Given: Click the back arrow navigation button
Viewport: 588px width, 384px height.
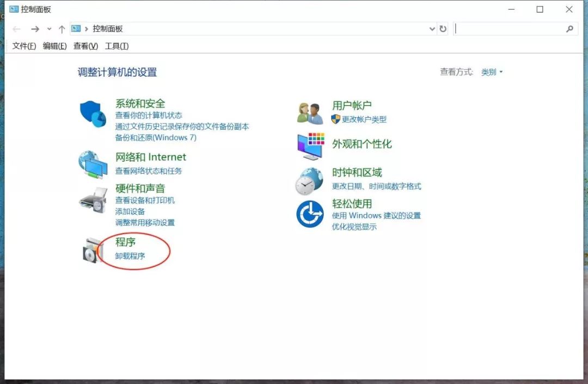Looking at the screenshot, I should [16, 29].
